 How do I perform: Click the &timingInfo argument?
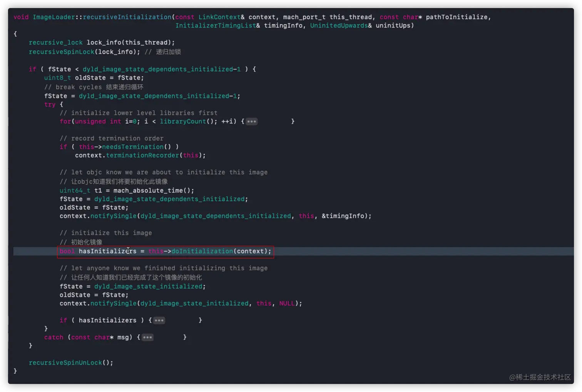tap(343, 216)
